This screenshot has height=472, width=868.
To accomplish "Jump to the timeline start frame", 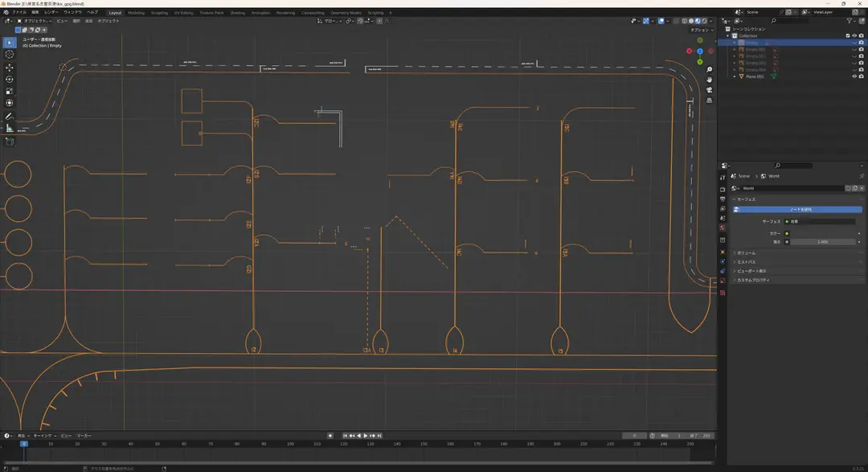I will click(x=345, y=436).
